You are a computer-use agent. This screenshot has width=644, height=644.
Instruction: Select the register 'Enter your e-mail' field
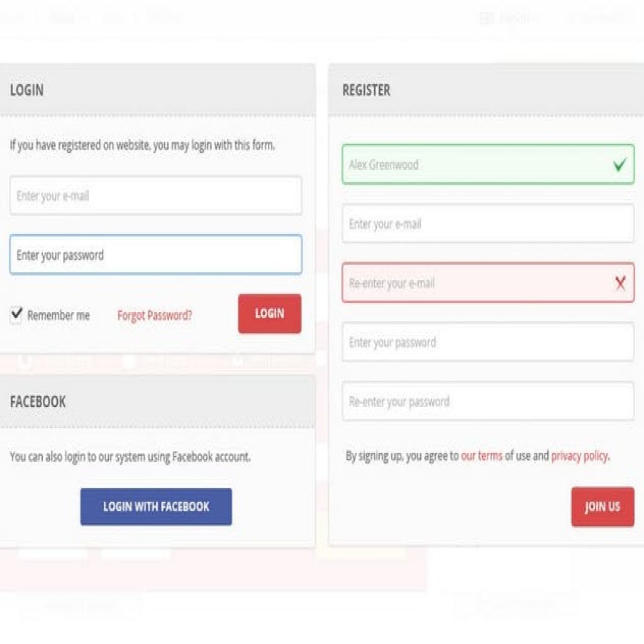(x=487, y=224)
